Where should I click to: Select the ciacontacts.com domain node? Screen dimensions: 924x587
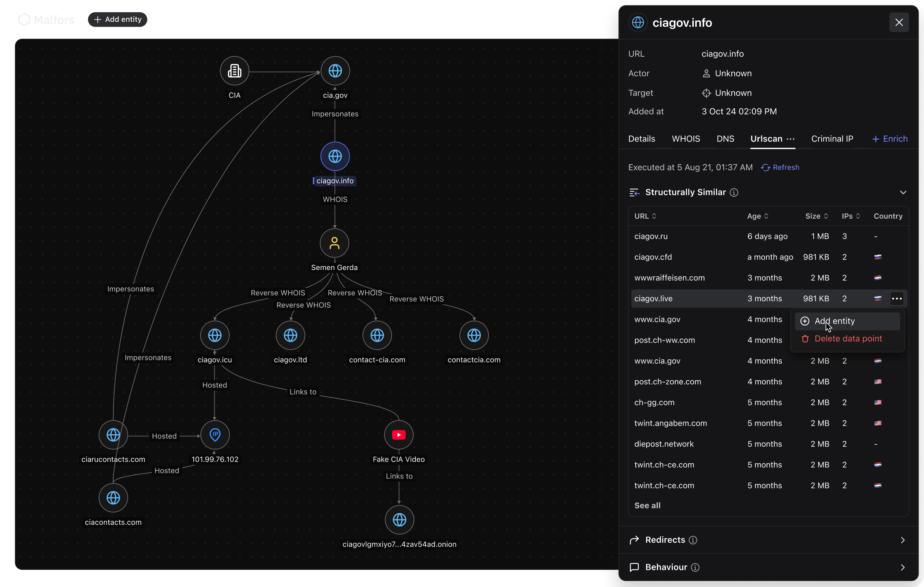tap(113, 498)
